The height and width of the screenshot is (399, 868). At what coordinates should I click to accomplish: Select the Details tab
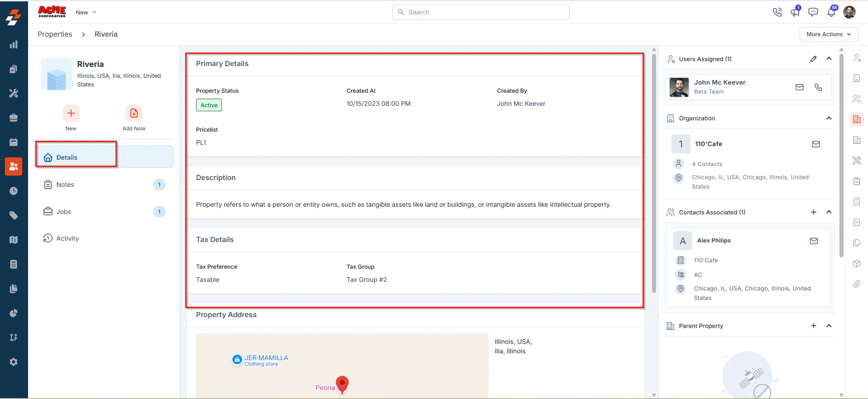(x=104, y=157)
